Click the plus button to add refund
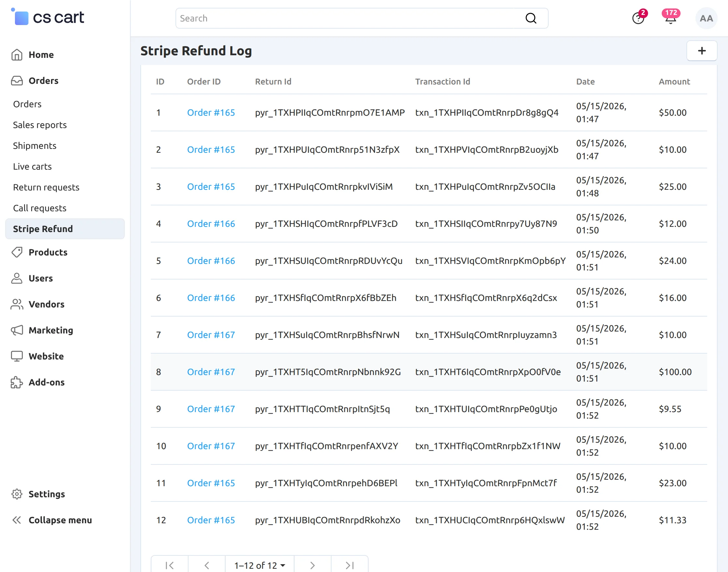The width and height of the screenshot is (728, 572). point(702,51)
